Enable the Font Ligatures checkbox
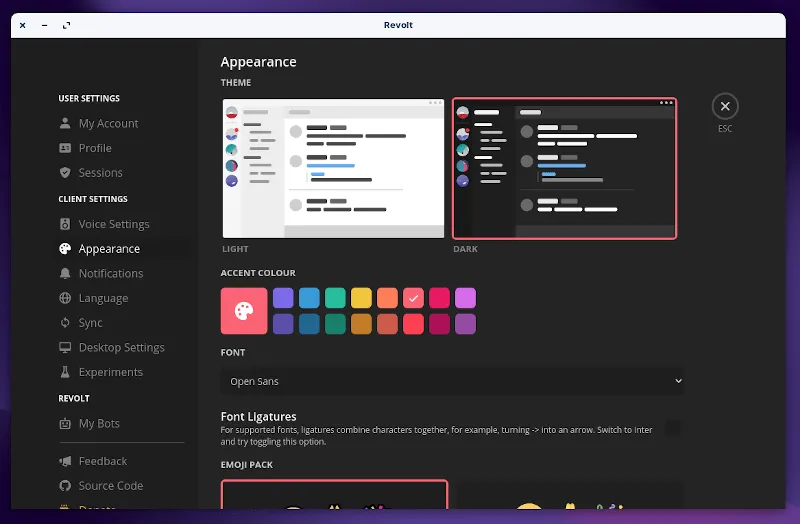The image size is (800, 524). (x=673, y=428)
